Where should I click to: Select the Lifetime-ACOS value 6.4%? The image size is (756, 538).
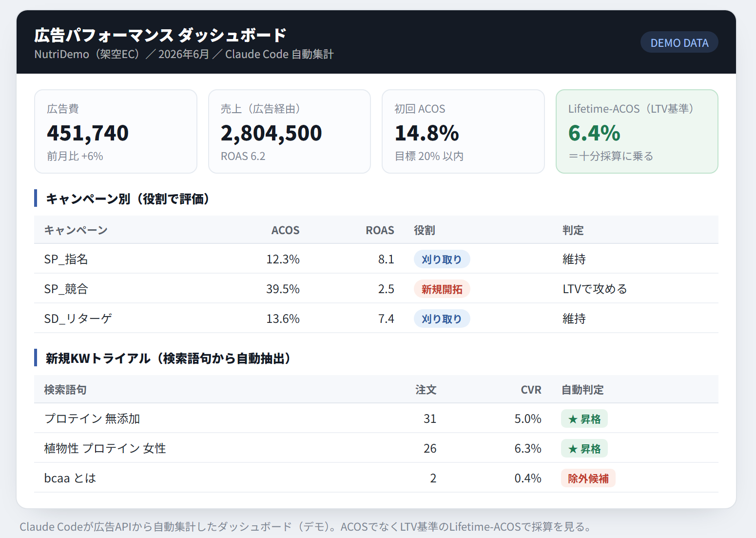[x=594, y=133]
